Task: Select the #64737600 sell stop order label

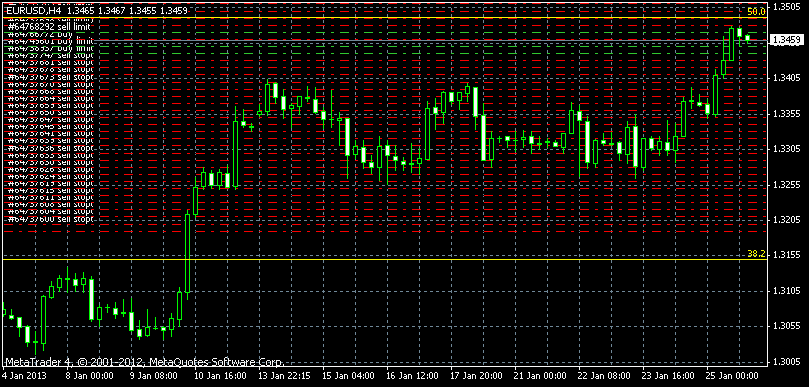Action: pyautogui.click(x=51, y=219)
